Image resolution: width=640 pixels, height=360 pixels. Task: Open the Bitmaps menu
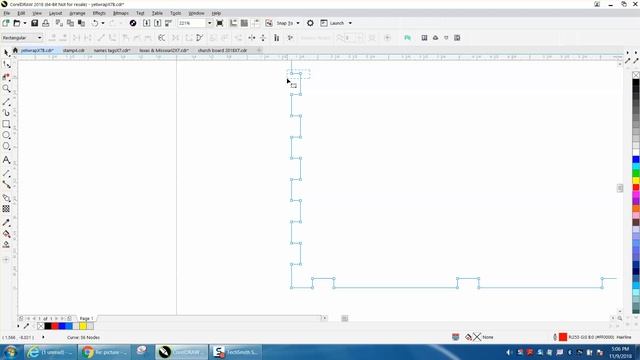(x=121, y=13)
